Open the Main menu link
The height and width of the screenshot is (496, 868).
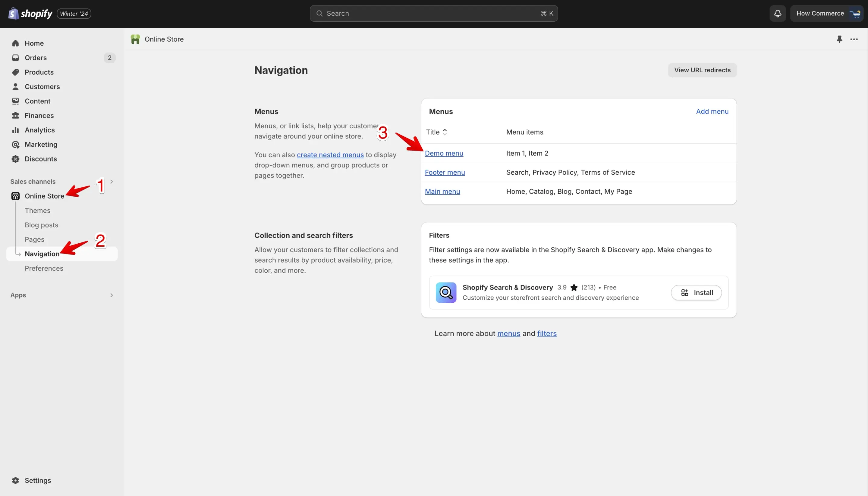click(442, 192)
